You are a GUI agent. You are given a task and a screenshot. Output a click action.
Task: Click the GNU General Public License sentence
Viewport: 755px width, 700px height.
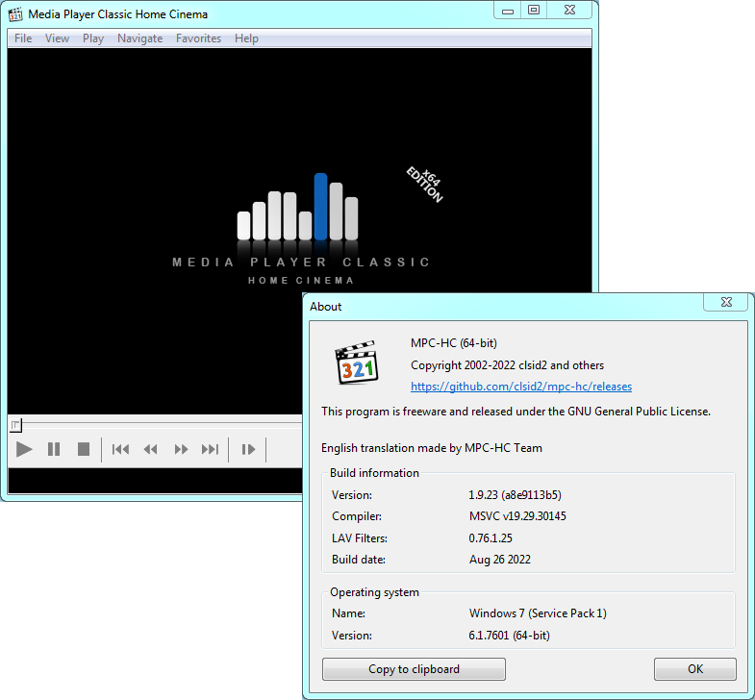pos(516,412)
